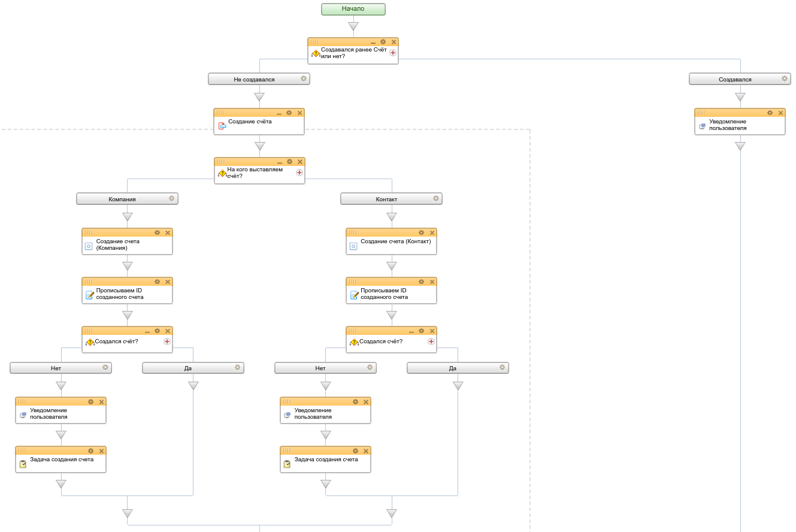The height and width of the screenshot is (532, 796).
Task: Click the 'Создание счёта' block type icon
Action: (222, 126)
